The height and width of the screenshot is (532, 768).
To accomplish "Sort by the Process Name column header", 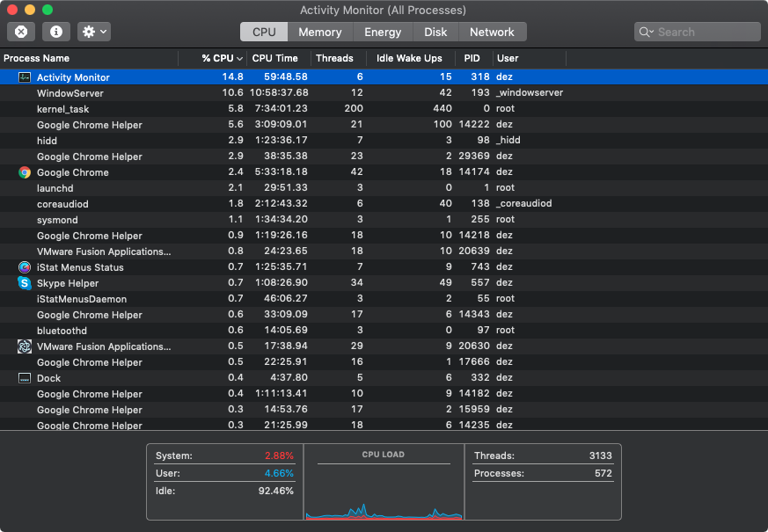I will pos(89,58).
